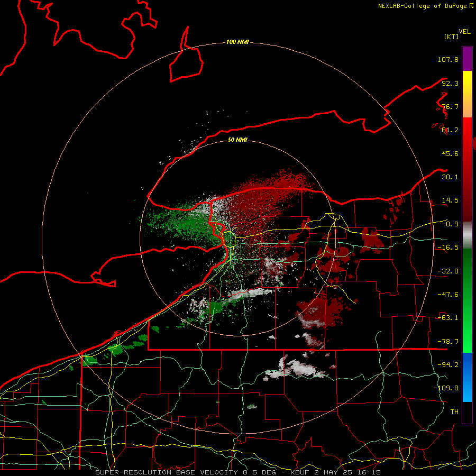Select the 76.7 scale value

click(x=450, y=106)
